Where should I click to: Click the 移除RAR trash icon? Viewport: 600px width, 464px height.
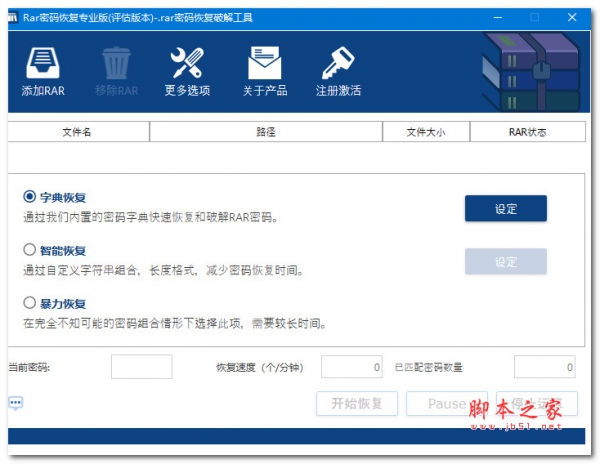pos(116,63)
